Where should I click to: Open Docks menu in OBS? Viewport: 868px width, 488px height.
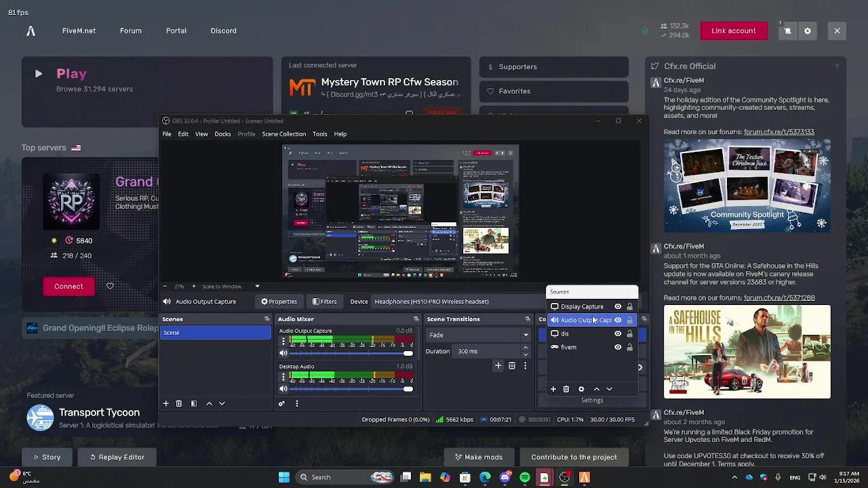222,134
